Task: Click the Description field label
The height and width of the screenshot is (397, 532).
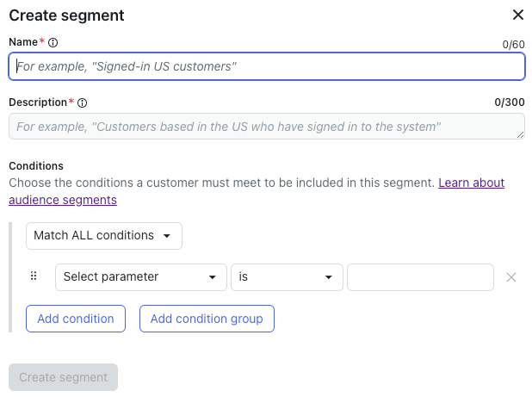Action: [x=38, y=102]
